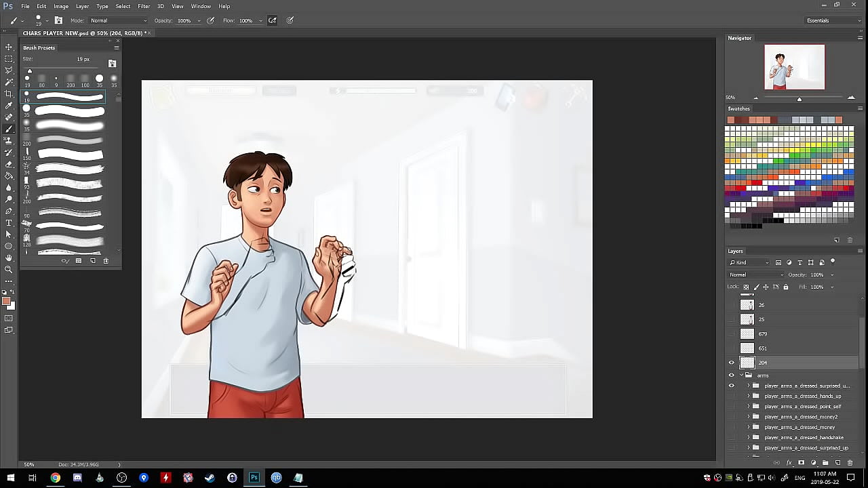Show the player_arms_a_dressed_hands_up group
868x488 pixels.
731,396
